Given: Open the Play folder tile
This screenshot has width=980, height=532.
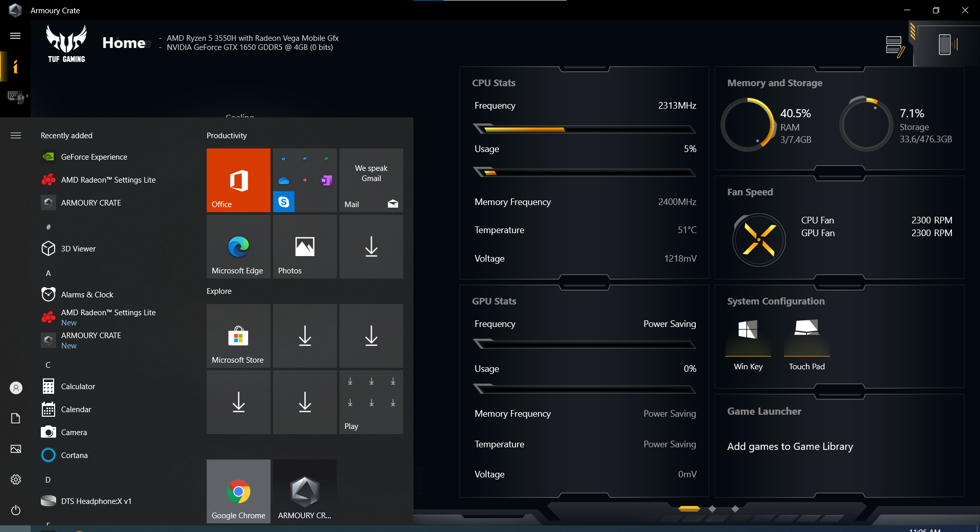Looking at the screenshot, I should 371,402.
